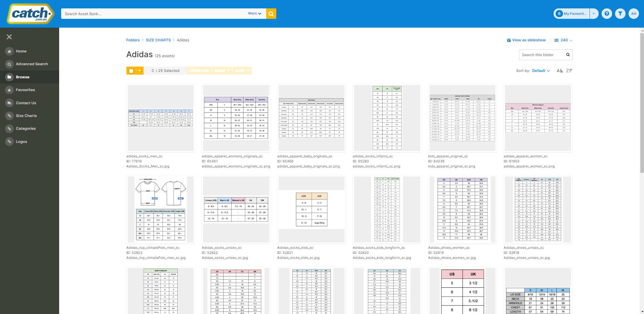The image size is (644, 314).
Task: Open the adidas_apparel_womens_originals_sc thumbnail
Action: tap(236, 118)
